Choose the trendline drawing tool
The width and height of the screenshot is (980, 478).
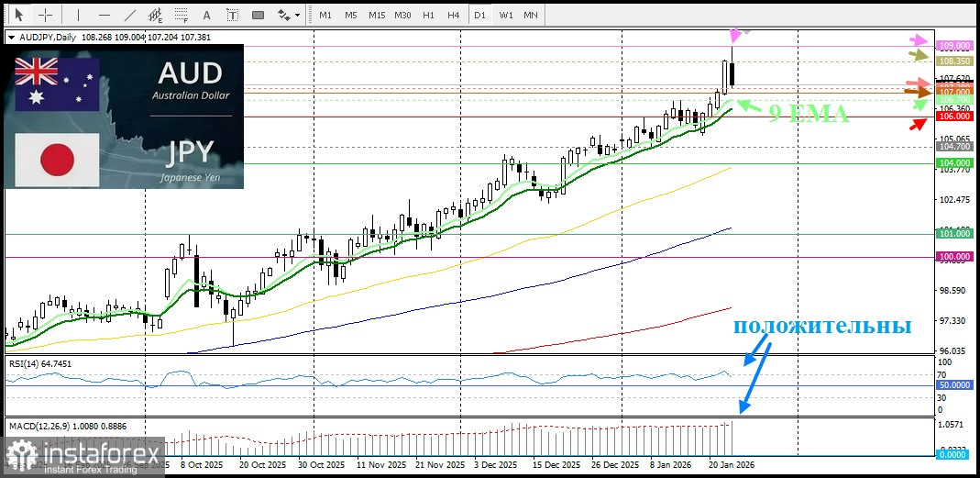pos(130,15)
